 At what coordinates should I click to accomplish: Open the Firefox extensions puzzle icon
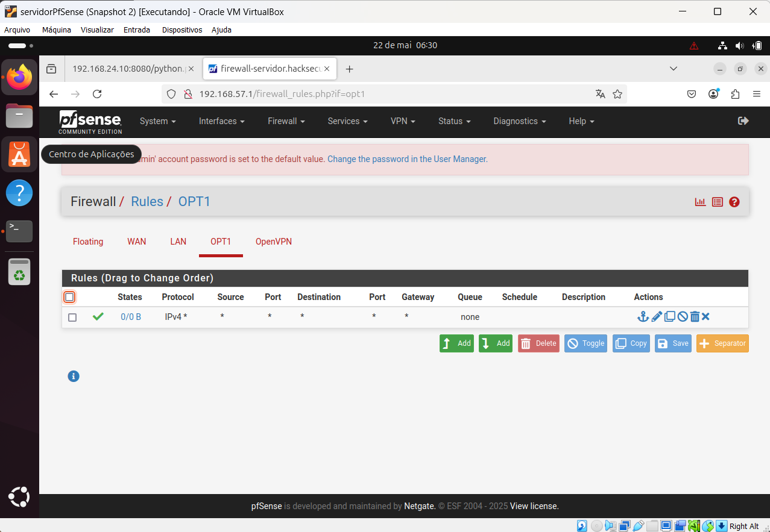pyautogui.click(x=735, y=94)
